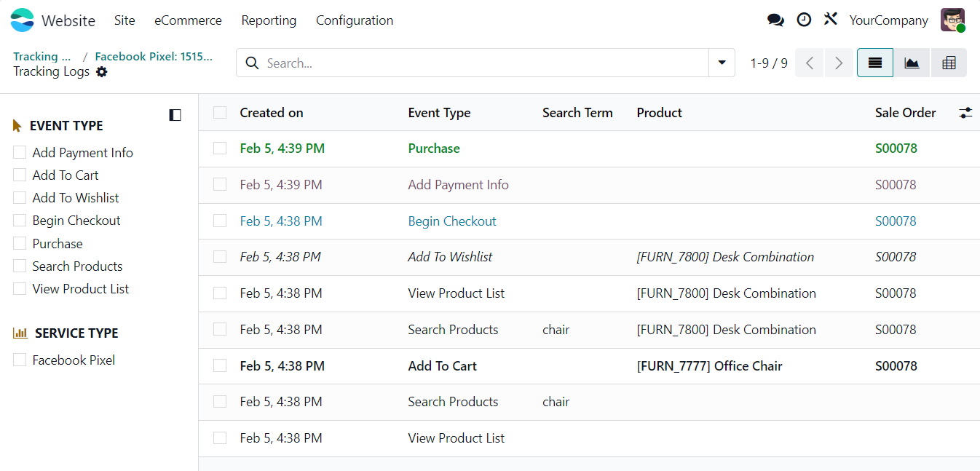Image resolution: width=980 pixels, height=471 pixels.
Task: Select the list view button
Action: [x=875, y=63]
